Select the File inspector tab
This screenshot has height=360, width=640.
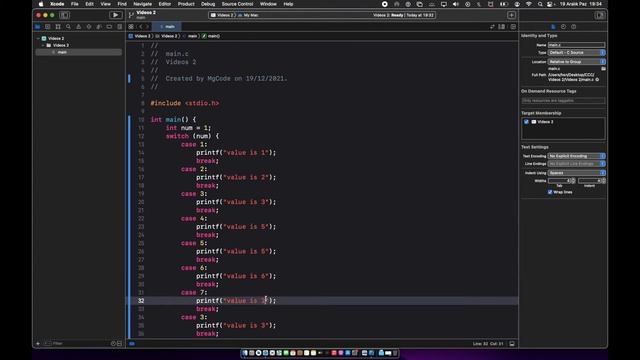(553, 27)
